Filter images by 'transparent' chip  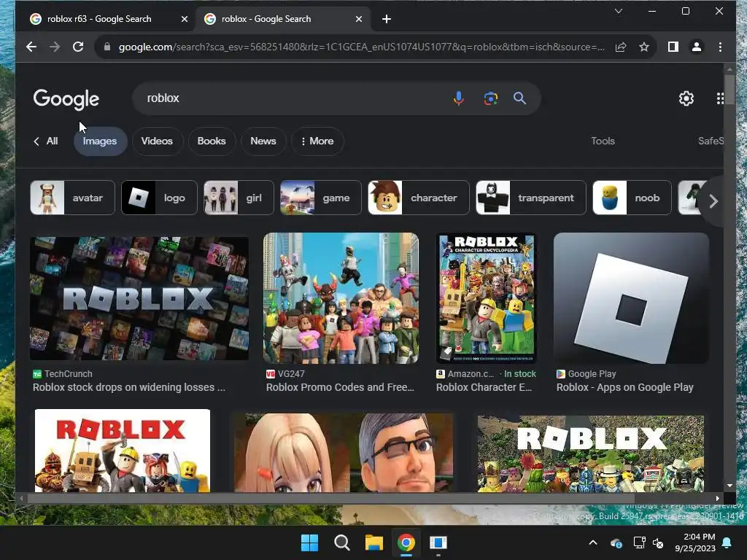[x=531, y=198]
